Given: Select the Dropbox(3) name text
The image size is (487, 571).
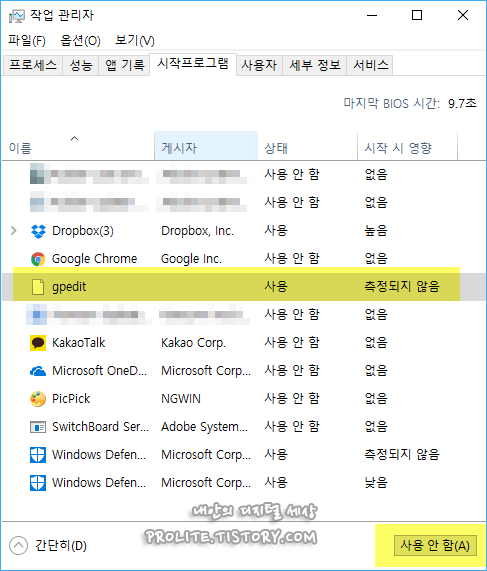Looking at the screenshot, I should pyautogui.click(x=83, y=231).
